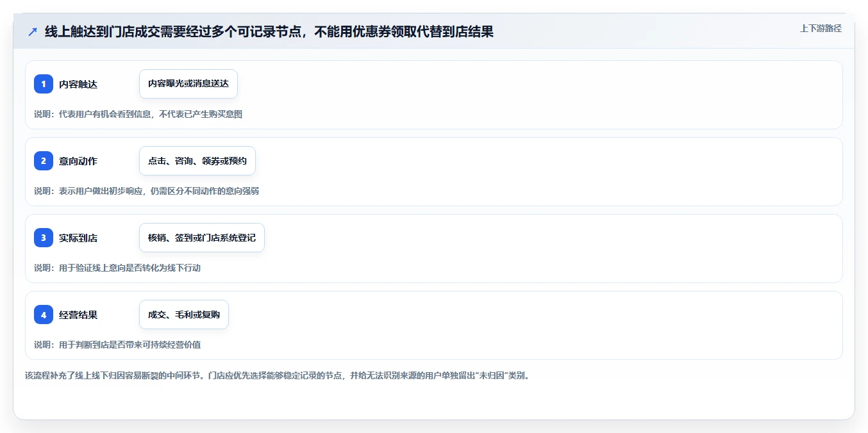Click the footer paragraph starting 该流程补充了
Screen dimensions: 868x433
coord(278,375)
